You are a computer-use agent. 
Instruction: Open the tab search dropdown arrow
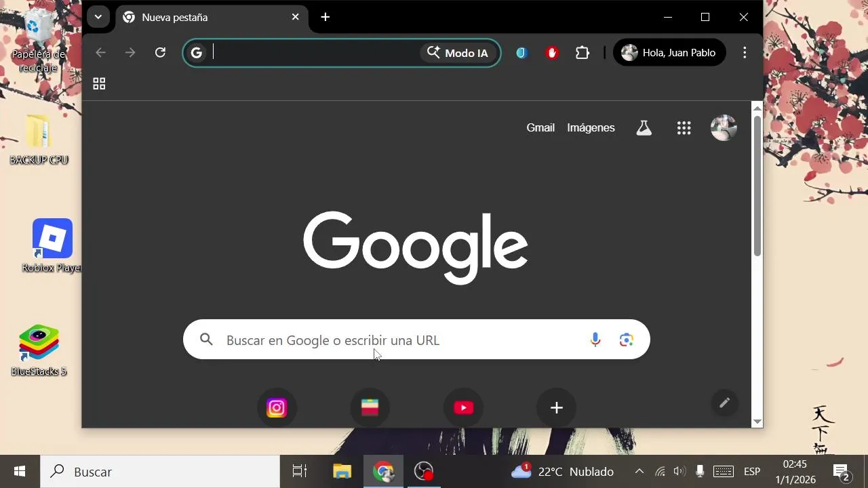click(98, 17)
